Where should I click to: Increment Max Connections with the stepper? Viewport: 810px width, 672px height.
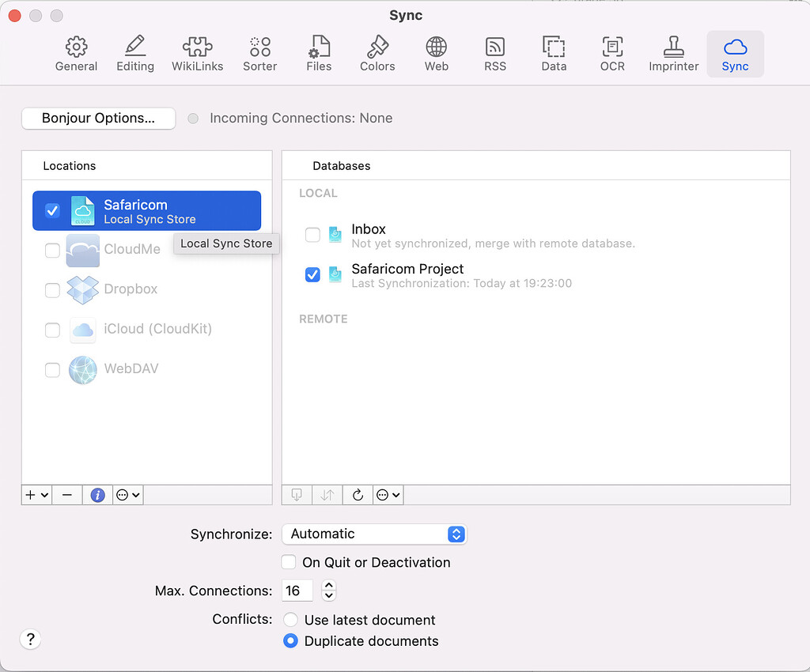(x=328, y=587)
